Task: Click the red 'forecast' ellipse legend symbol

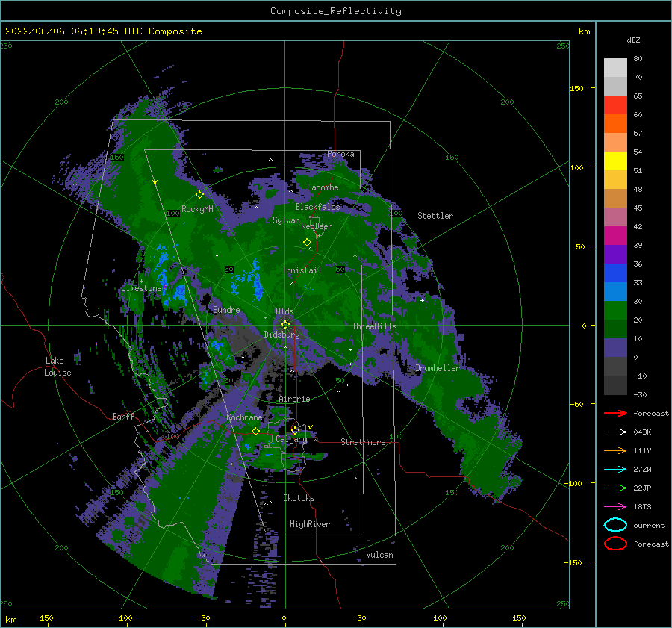Action: 615,544
